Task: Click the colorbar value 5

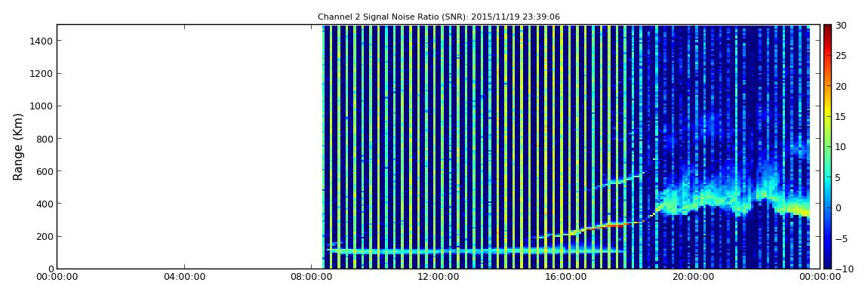Action: coord(839,177)
